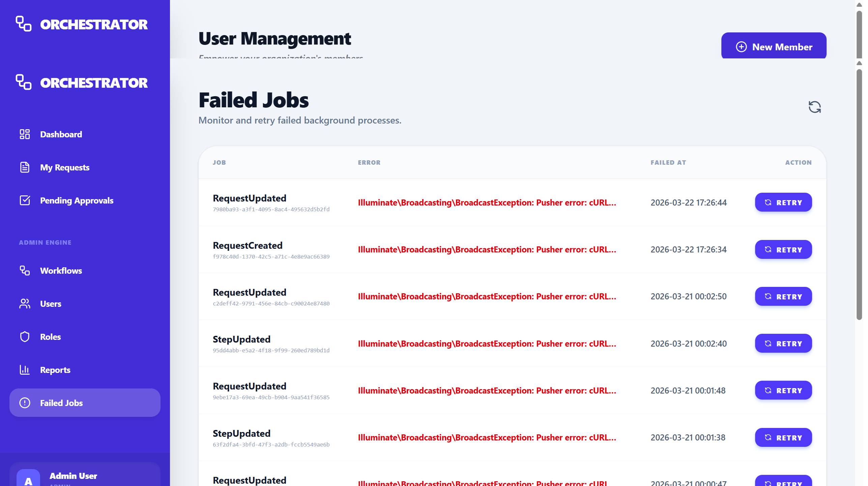Click the Roles shield icon
The image size is (868, 486).
[25, 337]
